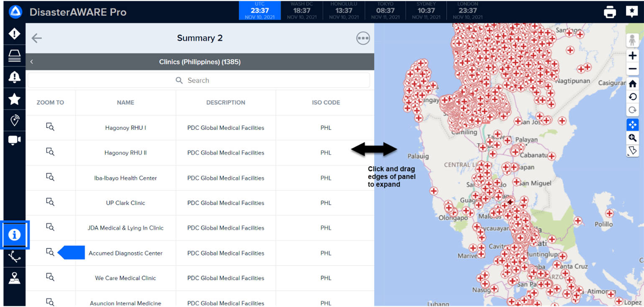The height and width of the screenshot is (307, 644).
Task: Collapse the Clinics (Philippines) list with chevron
Action: click(32, 62)
